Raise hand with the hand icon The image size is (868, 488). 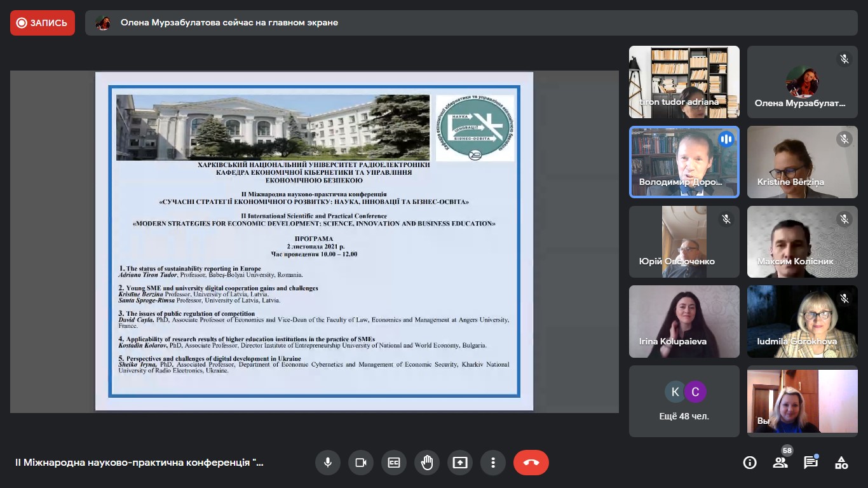pos(427,463)
